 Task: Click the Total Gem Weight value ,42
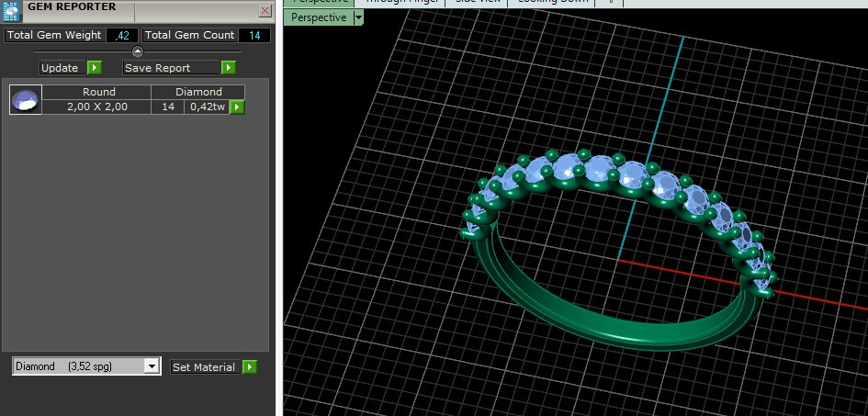point(122,36)
